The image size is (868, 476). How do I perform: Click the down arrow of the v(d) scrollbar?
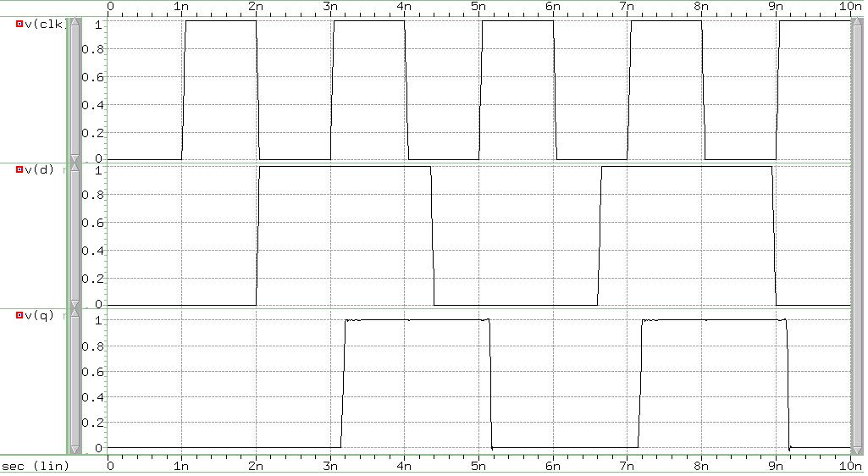point(75,304)
